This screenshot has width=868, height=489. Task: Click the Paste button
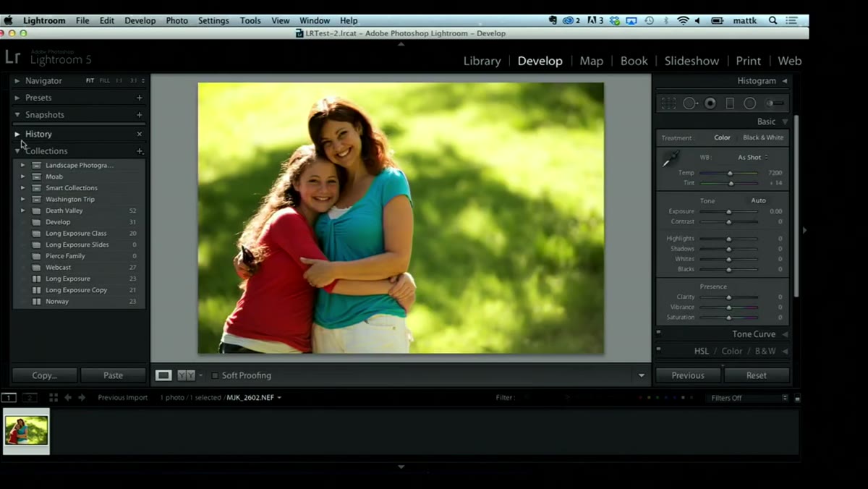[x=113, y=375]
